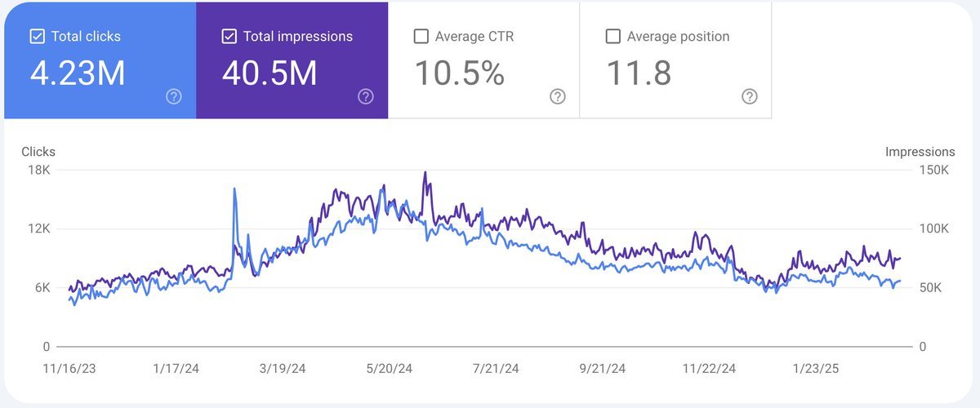Image resolution: width=980 pixels, height=408 pixels.
Task: Click the 4.23M clicks value
Action: click(78, 73)
